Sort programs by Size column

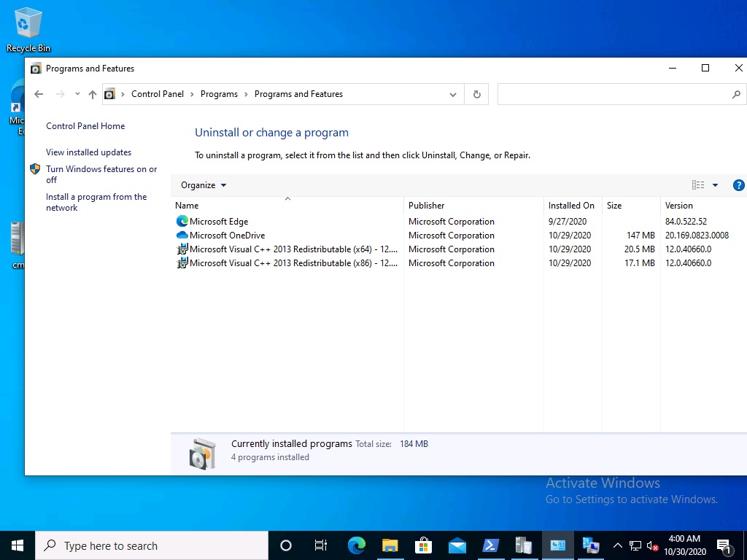(x=631, y=206)
